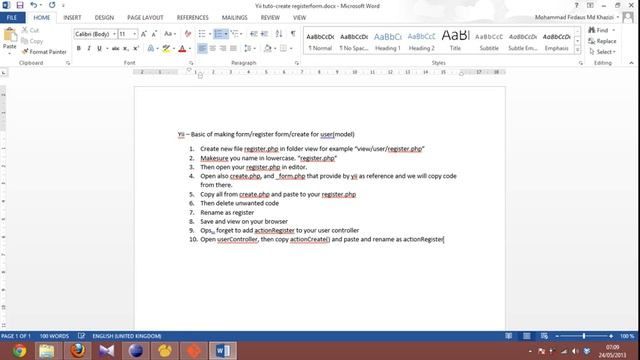The image size is (640, 360).
Task: Click the zoom slider handle
Action: [584, 336]
